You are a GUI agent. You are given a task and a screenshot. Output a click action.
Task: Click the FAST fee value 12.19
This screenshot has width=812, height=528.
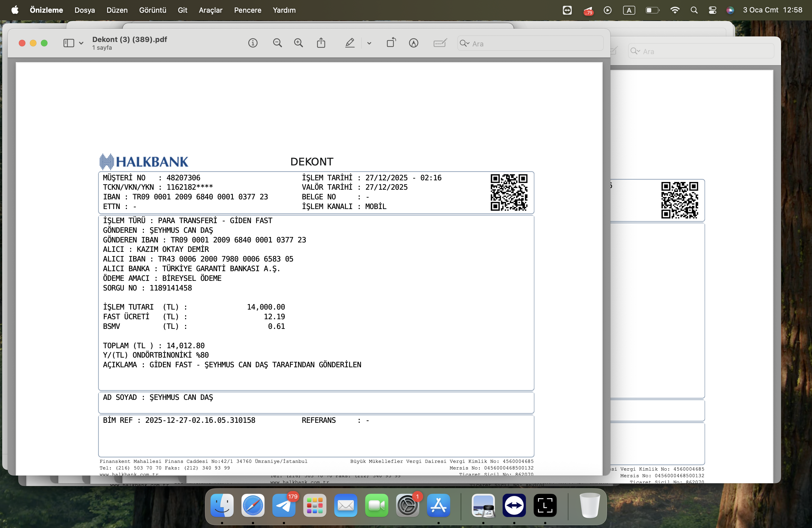274,316
